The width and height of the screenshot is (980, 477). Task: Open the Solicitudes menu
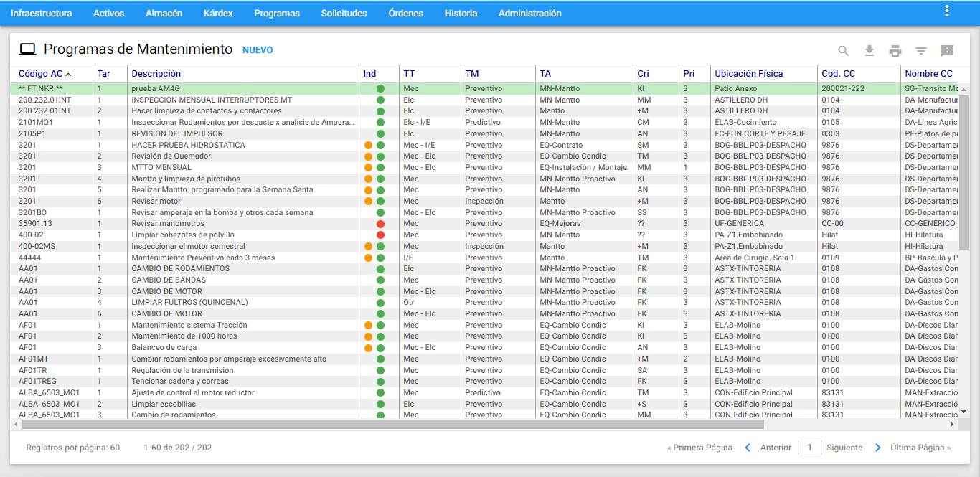[344, 13]
